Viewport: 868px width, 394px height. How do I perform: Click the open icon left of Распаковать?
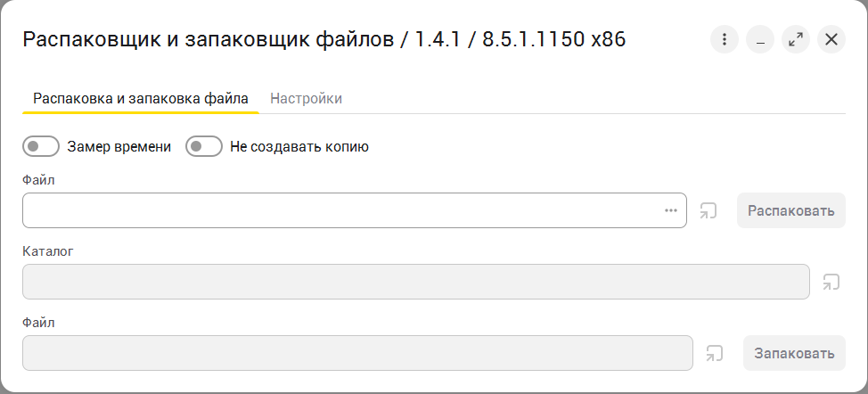708,211
